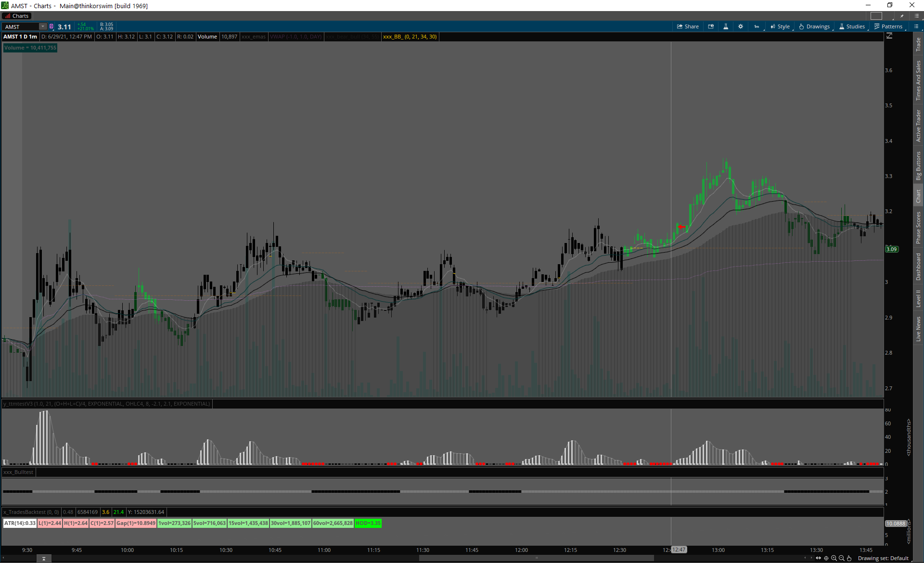The width and height of the screenshot is (924, 563).
Task: Open the Times And Sales side tab
Action: pyautogui.click(x=918, y=80)
